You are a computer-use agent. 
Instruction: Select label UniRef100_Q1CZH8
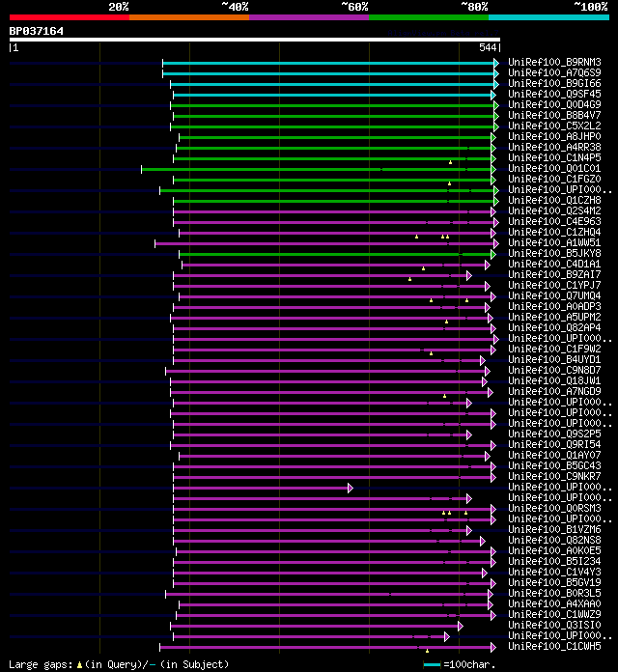(554, 201)
